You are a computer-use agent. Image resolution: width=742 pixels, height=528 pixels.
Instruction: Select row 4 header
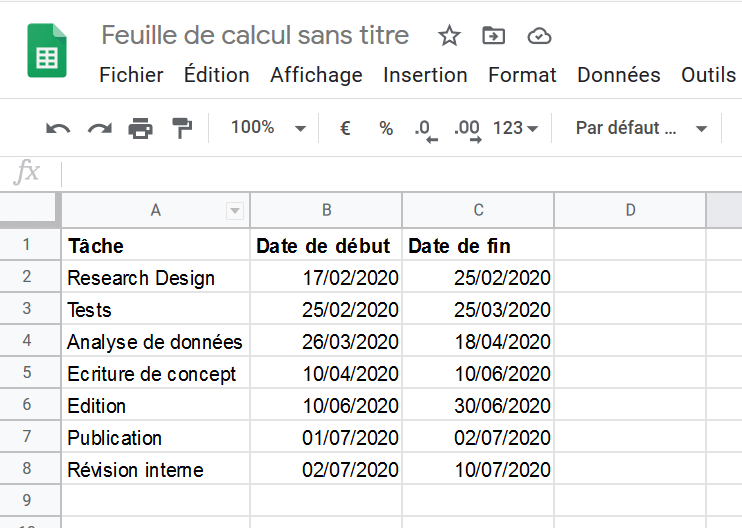coord(30,341)
